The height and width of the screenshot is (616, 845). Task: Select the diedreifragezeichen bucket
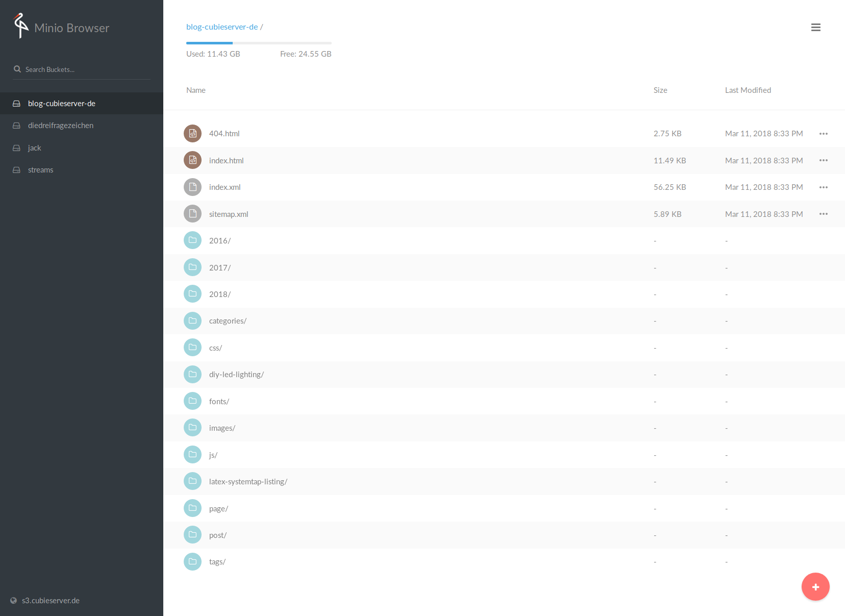[x=60, y=126]
